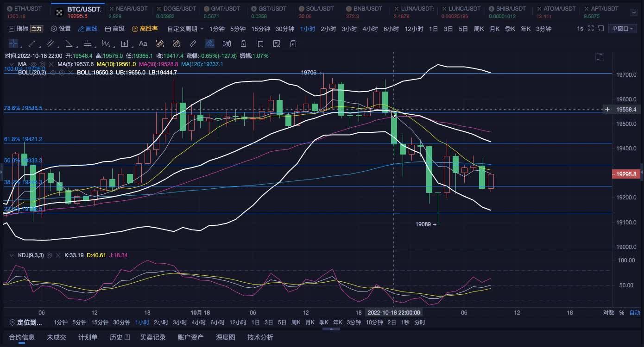Viewport: 644px width, 347px height.
Task: Click the 定位到 locate-to-date control
Action: coord(25,322)
